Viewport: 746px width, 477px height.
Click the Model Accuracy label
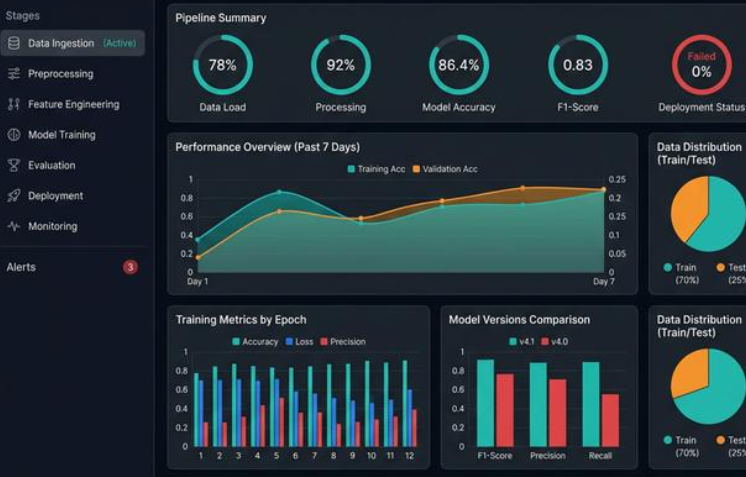click(x=459, y=107)
